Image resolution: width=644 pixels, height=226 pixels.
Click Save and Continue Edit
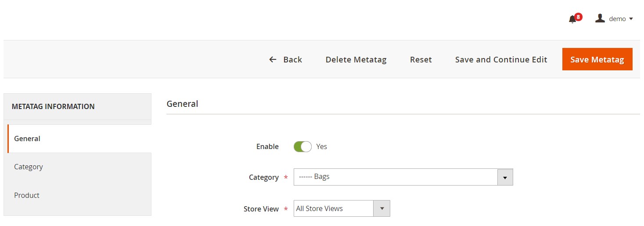coord(501,59)
